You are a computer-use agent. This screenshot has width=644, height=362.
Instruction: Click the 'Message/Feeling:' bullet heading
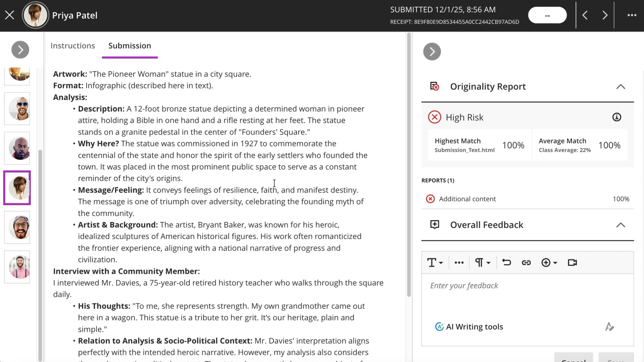(x=111, y=190)
